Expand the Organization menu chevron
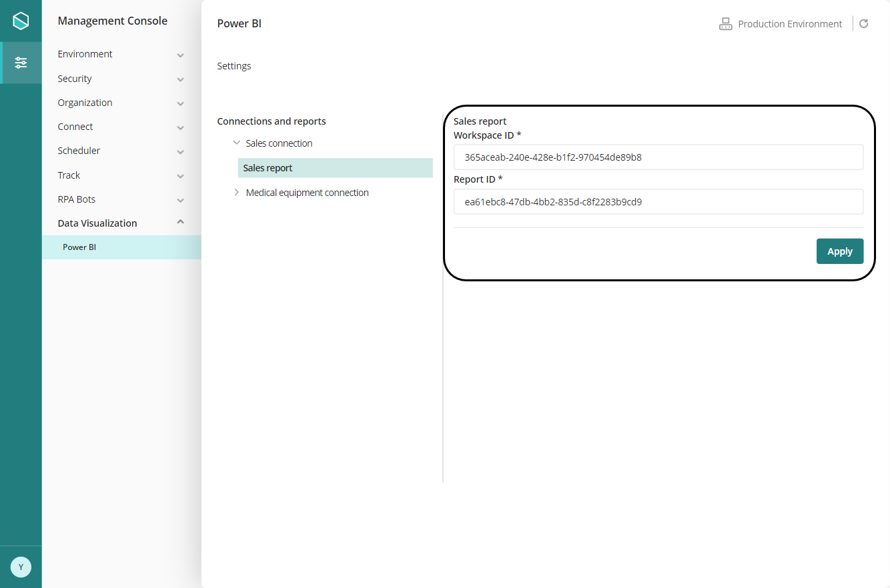 pyautogui.click(x=180, y=103)
